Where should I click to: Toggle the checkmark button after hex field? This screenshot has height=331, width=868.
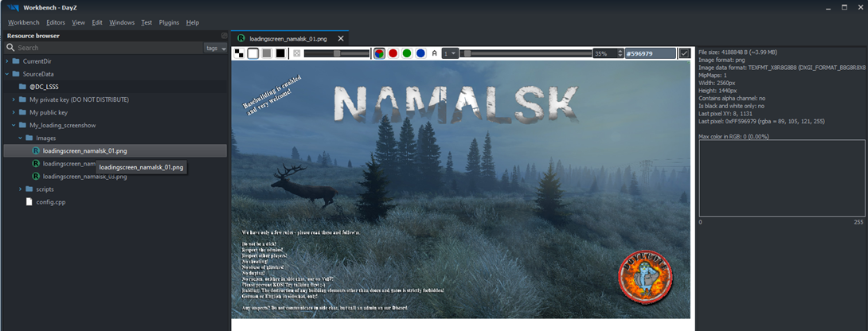pos(685,53)
